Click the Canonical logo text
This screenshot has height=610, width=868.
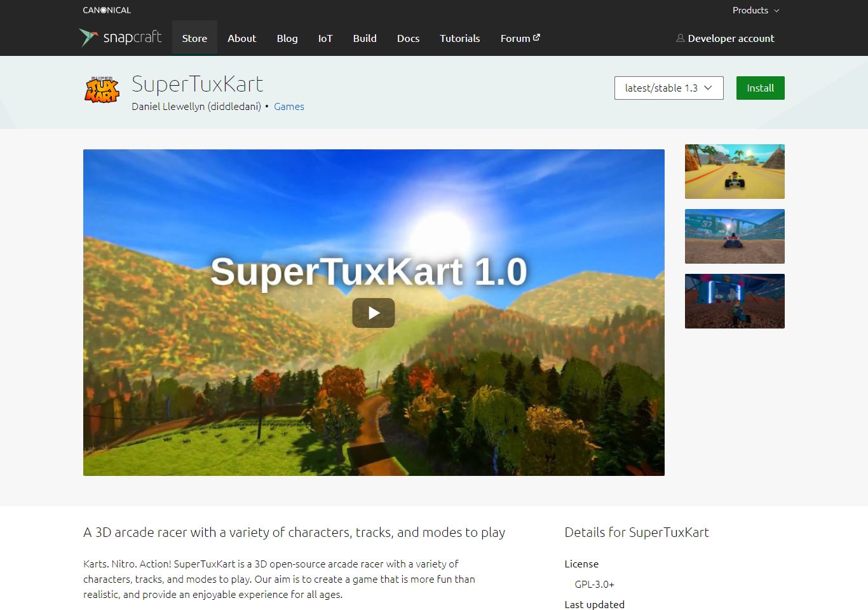click(x=107, y=10)
